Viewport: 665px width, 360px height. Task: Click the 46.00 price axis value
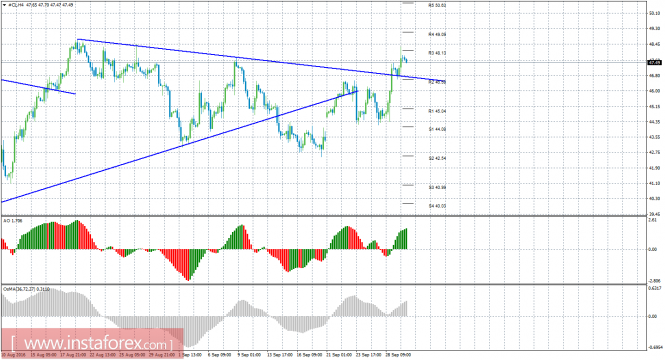pos(654,91)
